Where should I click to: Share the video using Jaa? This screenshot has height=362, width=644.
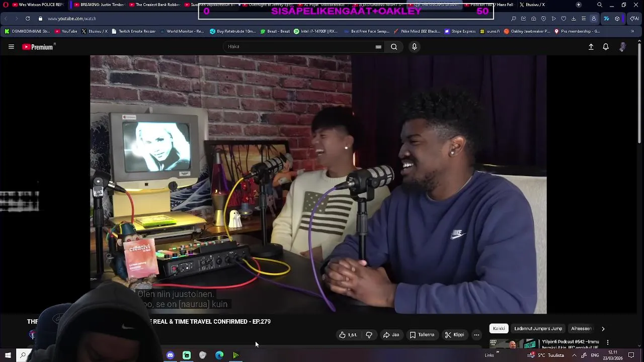click(391, 335)
